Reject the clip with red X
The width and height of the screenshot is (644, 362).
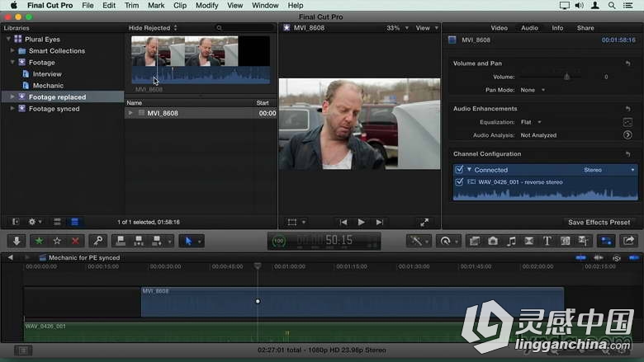[x=75, y=241]
